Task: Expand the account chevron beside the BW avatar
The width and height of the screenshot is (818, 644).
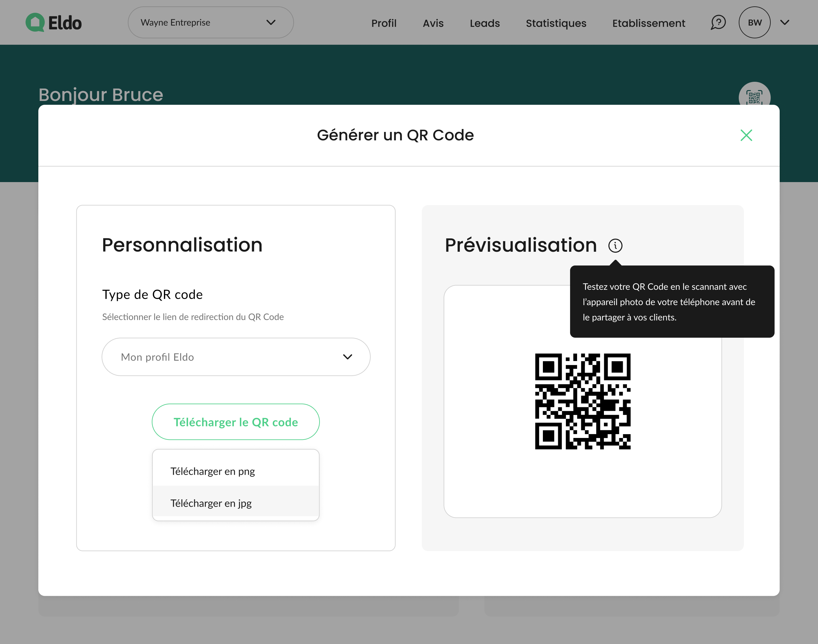Action: 784,22
